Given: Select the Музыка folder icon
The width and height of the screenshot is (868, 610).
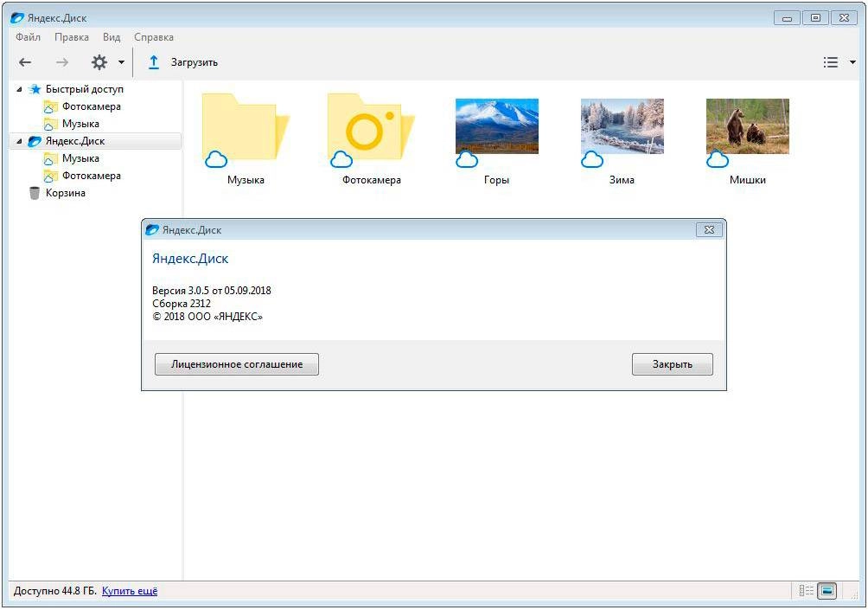Looking at the screenshot, I should point(246,127).
